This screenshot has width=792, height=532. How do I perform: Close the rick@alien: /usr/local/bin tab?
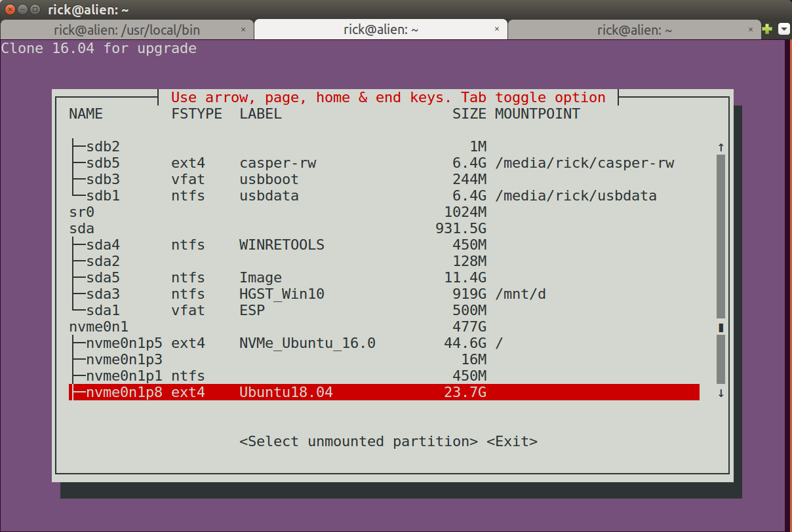(243, 29)
